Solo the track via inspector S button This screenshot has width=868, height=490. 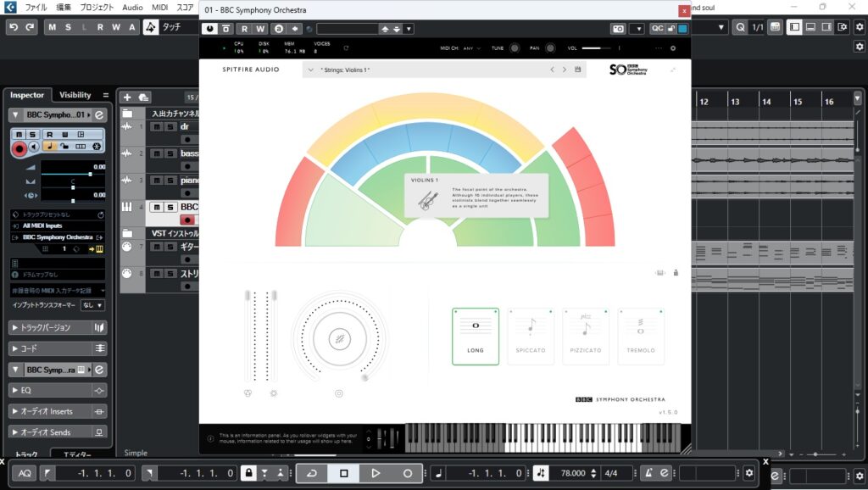[x=32, y=135]
